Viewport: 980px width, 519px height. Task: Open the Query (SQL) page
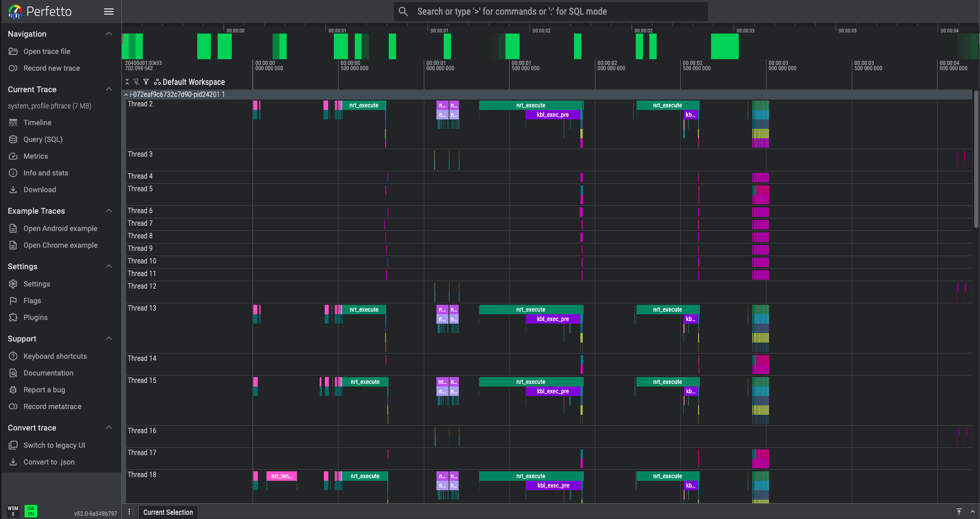pyautogui.click(x=42, y=139)
